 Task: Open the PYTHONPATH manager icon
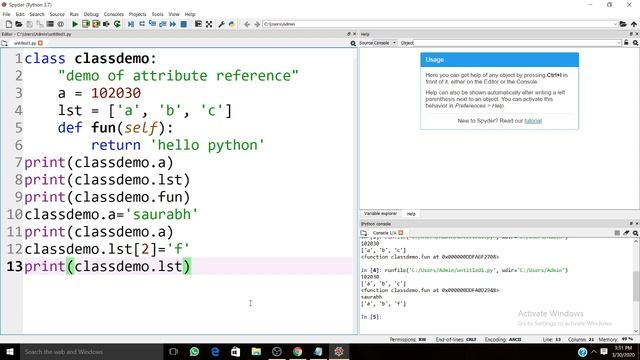pyautogui.click(x=232, y=24)
